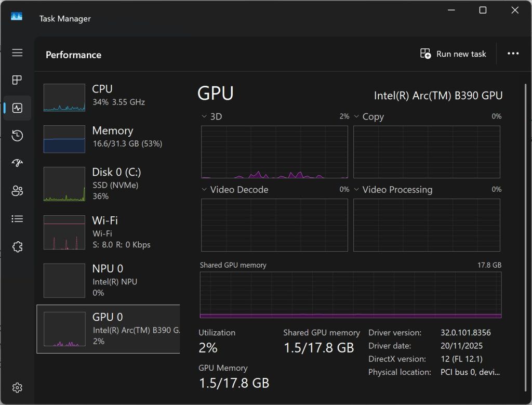Image resolution: width=532 pixels, height=405 pixels.
Task: Click the 34% 3.55 GHz CPU reading
Action: tap(119, 102)
